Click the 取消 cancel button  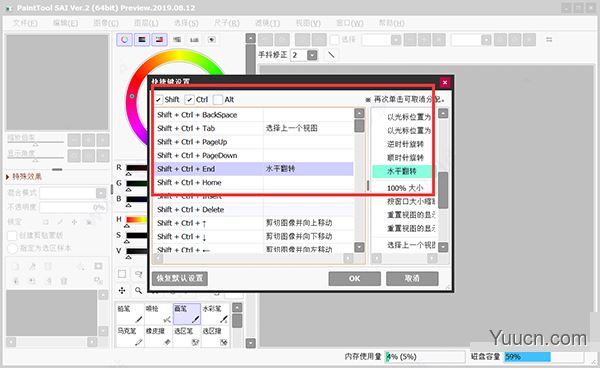(x=412, y=278)
